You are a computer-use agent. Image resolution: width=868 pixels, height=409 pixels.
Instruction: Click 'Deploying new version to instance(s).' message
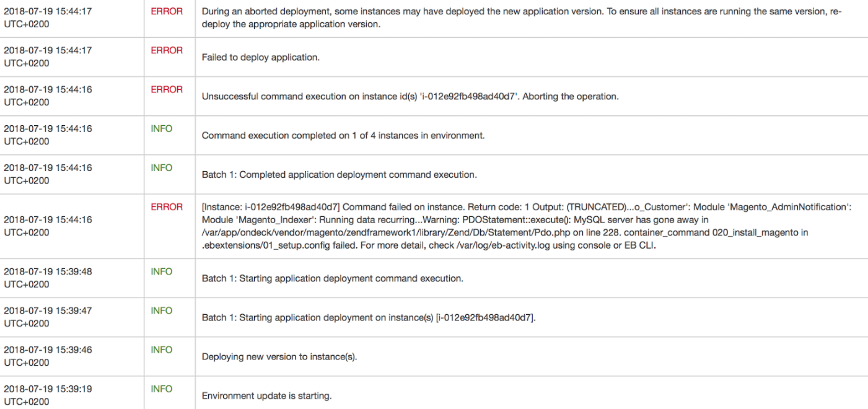tap(279, 357)
